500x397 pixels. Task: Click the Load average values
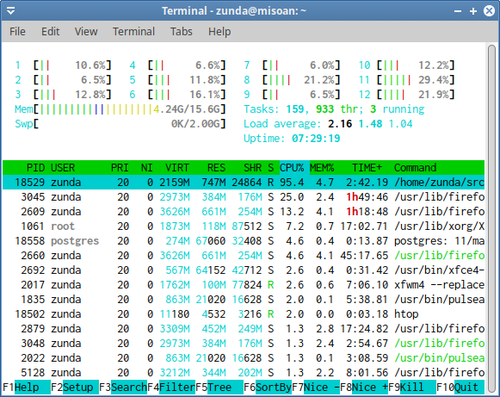pos(370,124)
